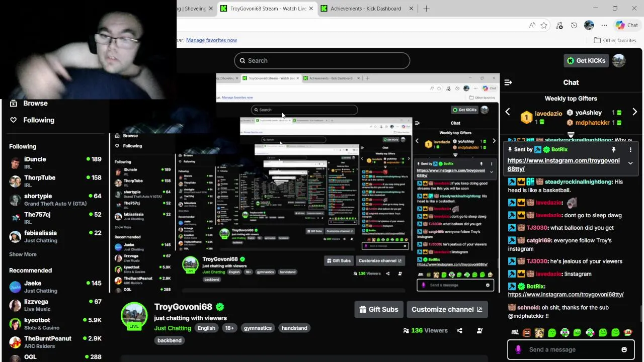644x362 pixels.
Task: Click the Gift Subs button
Action: tap(379, 309)
